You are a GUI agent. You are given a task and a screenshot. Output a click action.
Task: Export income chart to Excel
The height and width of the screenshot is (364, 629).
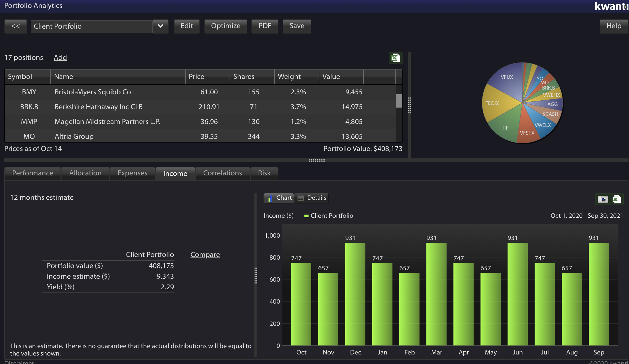click(x=617, y=199)
